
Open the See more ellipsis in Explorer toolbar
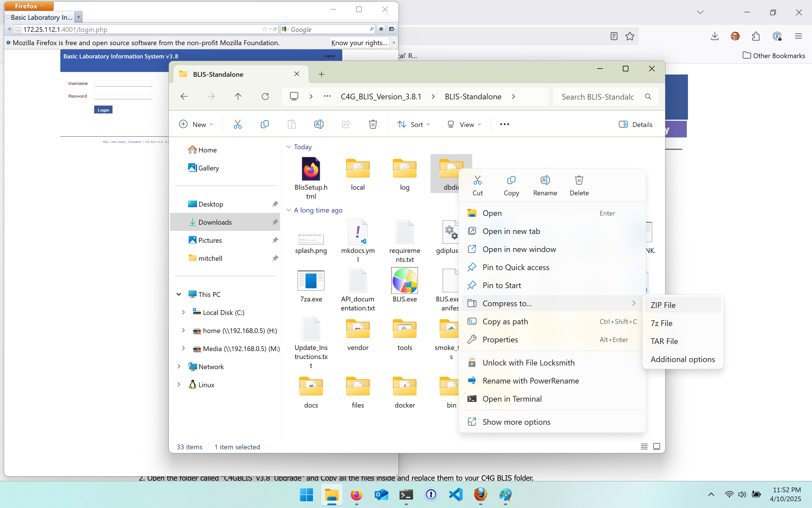[505, 124]
